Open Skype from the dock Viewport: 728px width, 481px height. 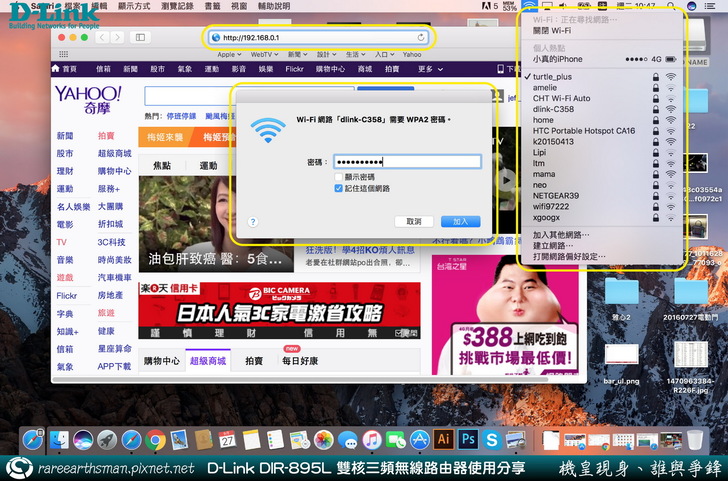coord(491,440)
